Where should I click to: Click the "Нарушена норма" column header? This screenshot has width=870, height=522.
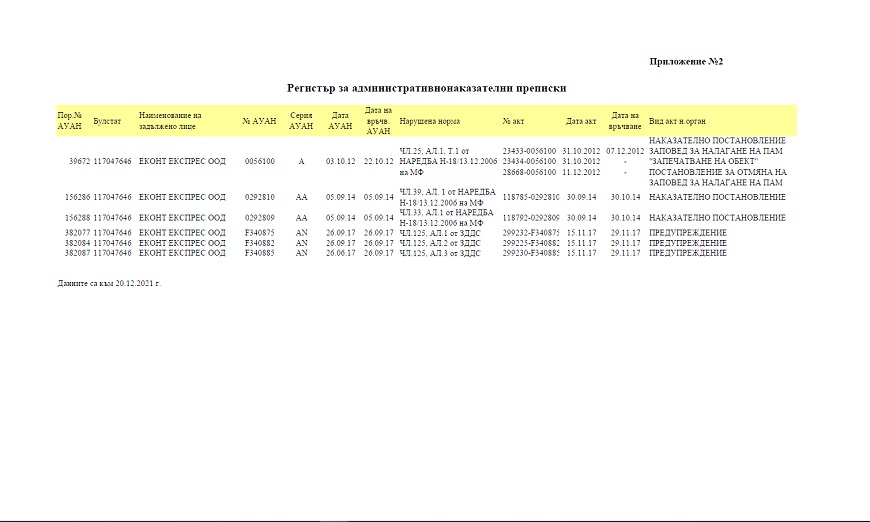429,121
